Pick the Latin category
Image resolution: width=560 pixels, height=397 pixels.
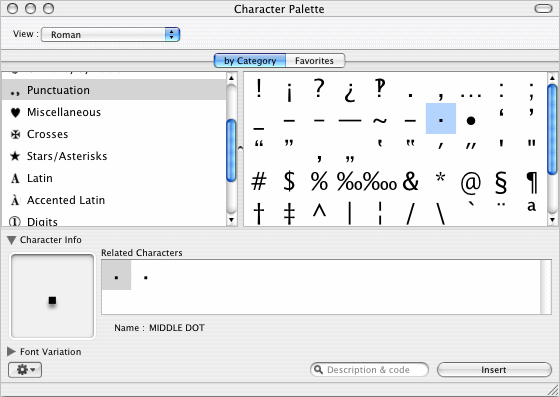click(114, 178)
